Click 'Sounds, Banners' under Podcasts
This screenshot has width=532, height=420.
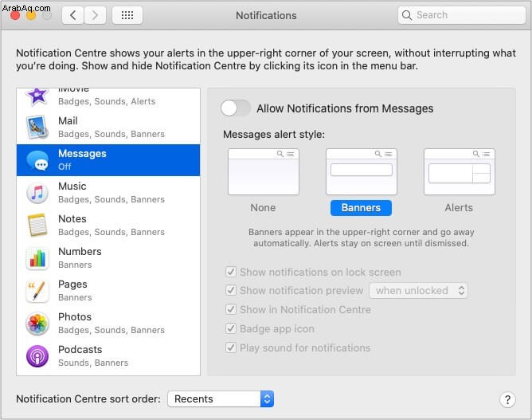[x=93, y=363]
